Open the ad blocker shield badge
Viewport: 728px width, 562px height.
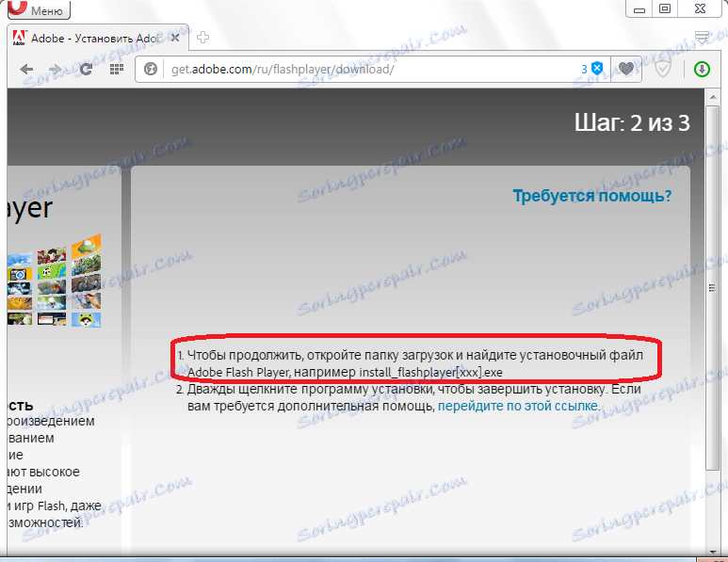pyautogui.click(x=593, y=69)
